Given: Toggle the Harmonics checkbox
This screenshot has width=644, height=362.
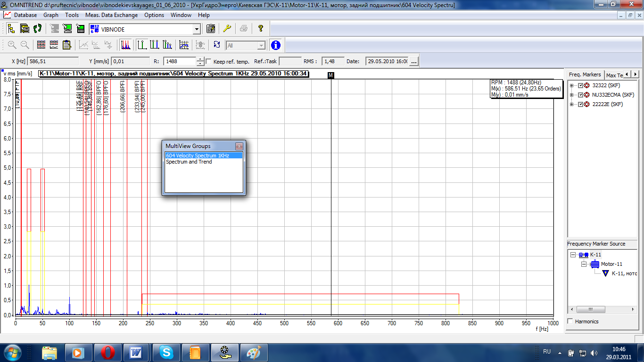Looking at the screenshot, I should click(570, 321).
